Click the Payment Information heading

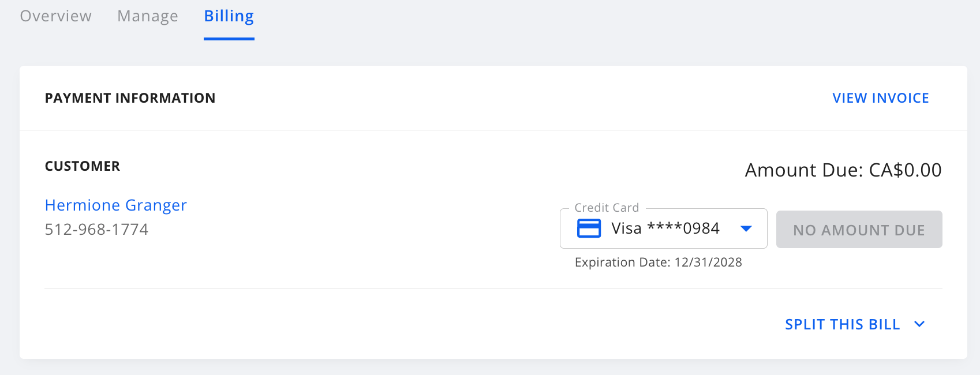(x=130, y=98)
